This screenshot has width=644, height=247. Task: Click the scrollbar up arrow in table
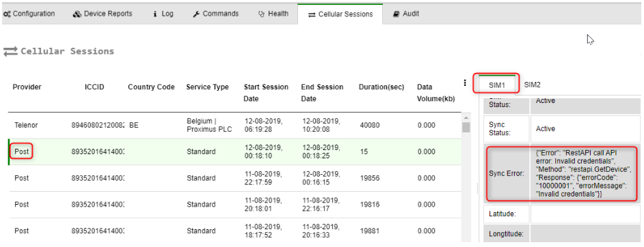coord(466,117)
